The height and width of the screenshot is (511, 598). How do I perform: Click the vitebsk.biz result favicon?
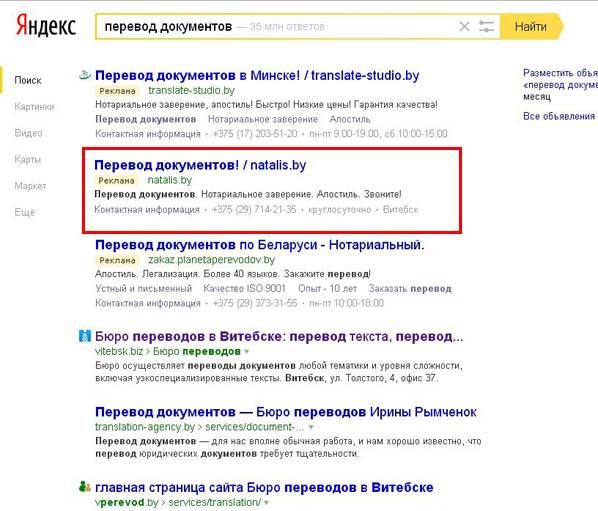click(85, 336)
